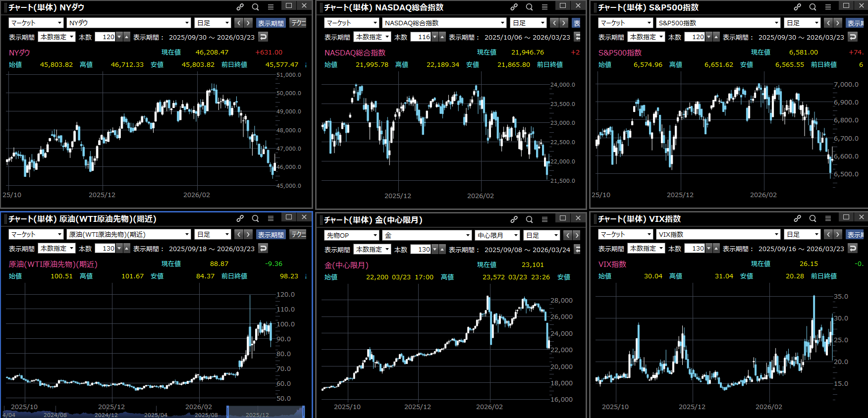Open search in NASDAQ総合指数 chart panel
Viewport: 868px width, 418px height.
529,7
